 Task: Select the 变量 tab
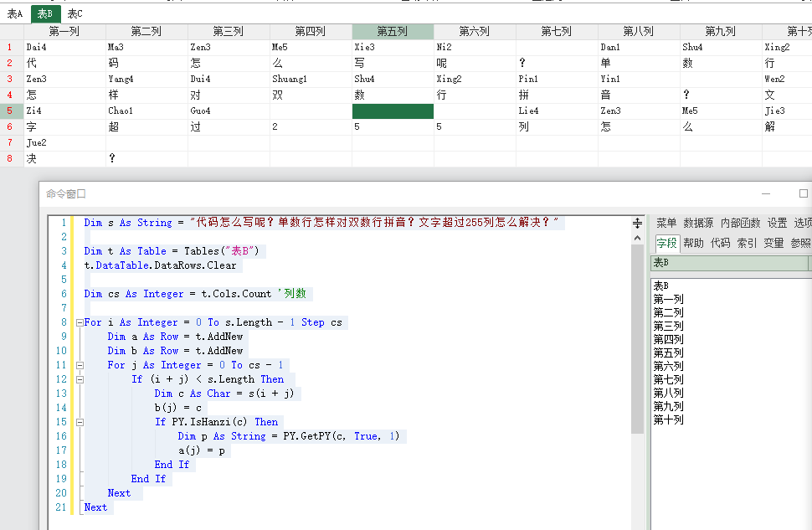pos(773,243)
